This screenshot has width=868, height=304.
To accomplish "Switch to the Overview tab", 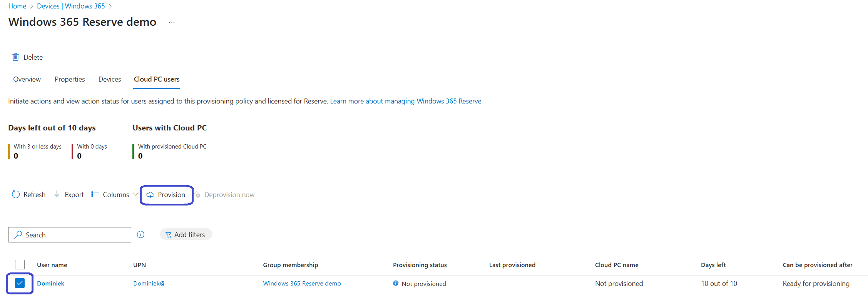I will click(x=27, y=79).
